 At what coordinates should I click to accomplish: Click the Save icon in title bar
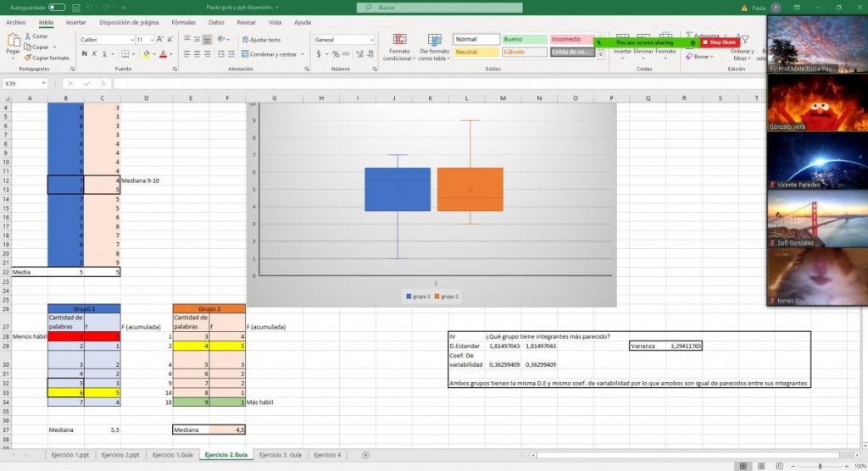tap(75, 7)
